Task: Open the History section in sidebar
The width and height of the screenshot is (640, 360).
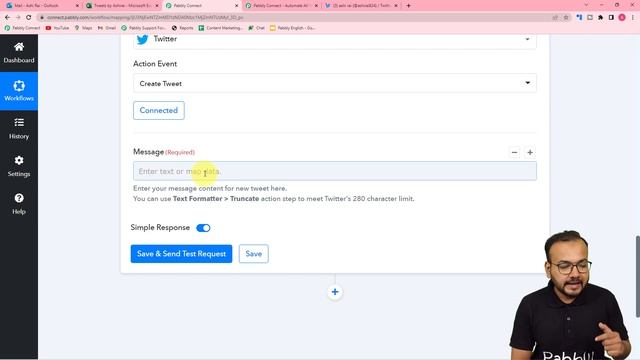Action: pos(19,129)
